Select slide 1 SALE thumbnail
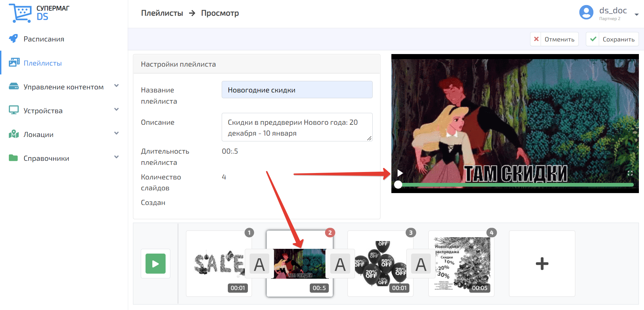 click(219, 263)
